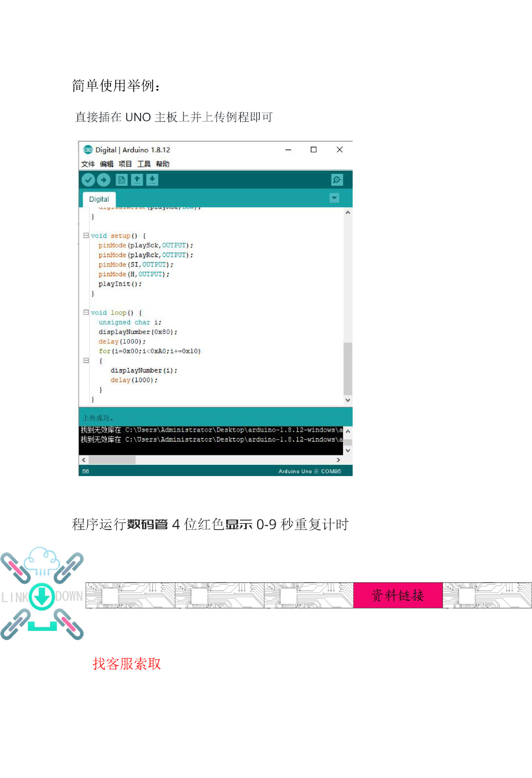Click console vertical scroll down arrow
The height and width of the screenshot is (778, 532).
coord(348,451)
